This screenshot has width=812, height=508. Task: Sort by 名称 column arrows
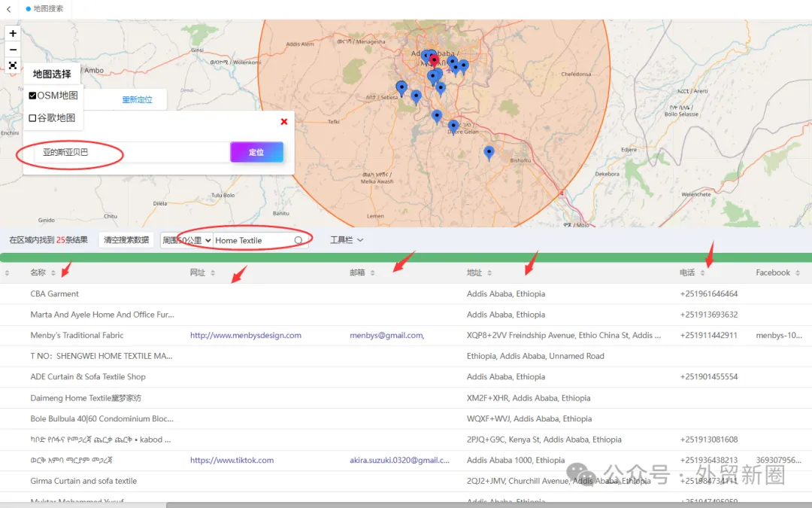coord(53,272)
